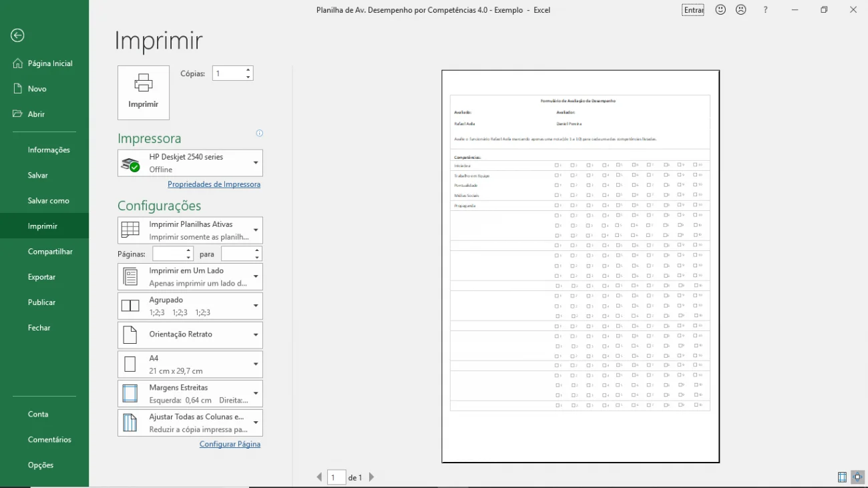Click the Cópias number field

[228, 73]
